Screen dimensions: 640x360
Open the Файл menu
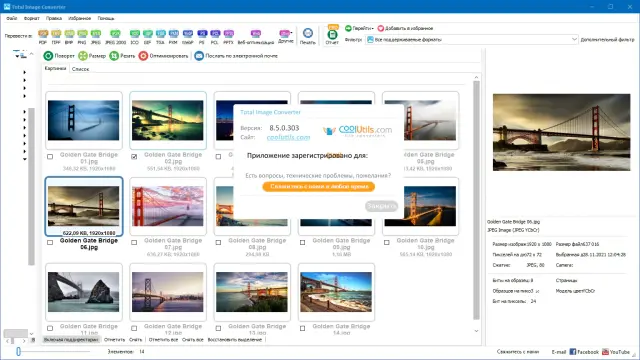coord(12,18)
